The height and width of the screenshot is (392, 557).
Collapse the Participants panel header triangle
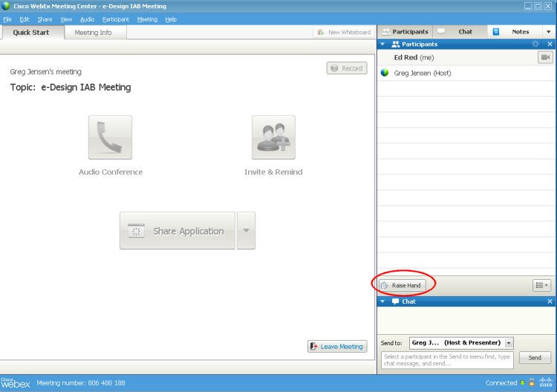click(382, 44)
